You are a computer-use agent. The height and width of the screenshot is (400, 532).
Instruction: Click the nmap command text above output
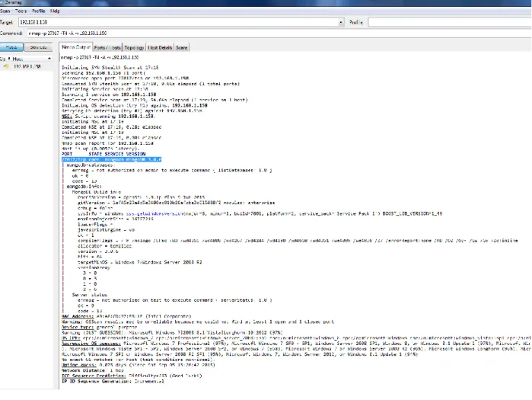pyautogui.click(x=100, y=57)
